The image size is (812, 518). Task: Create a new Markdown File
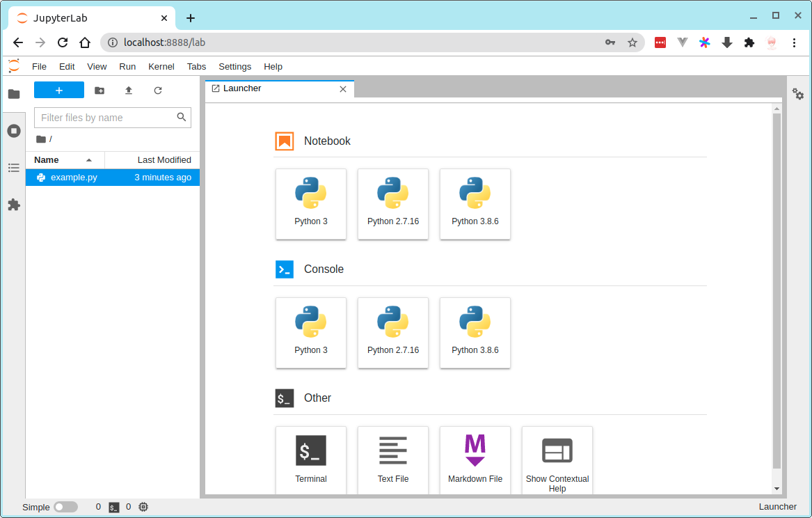(475, 460)
